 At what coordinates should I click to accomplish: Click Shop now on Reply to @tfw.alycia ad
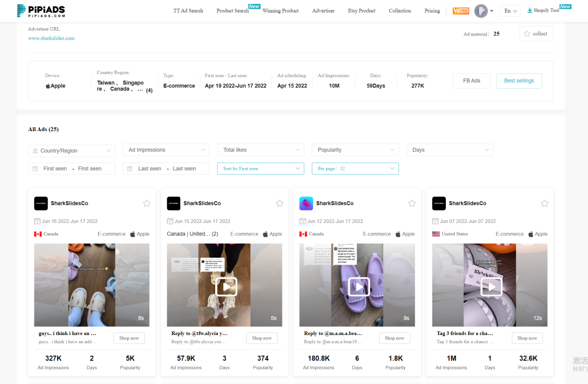[x=262, y=338]
